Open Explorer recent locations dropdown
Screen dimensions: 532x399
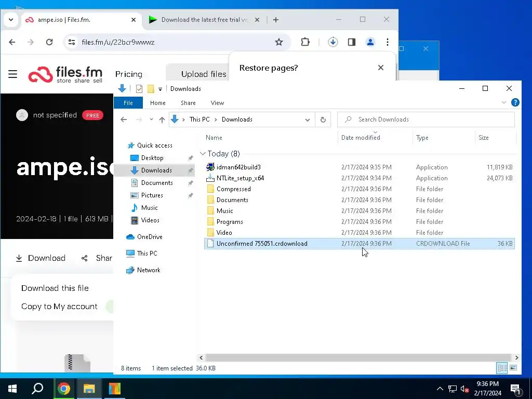pos(151,119)
